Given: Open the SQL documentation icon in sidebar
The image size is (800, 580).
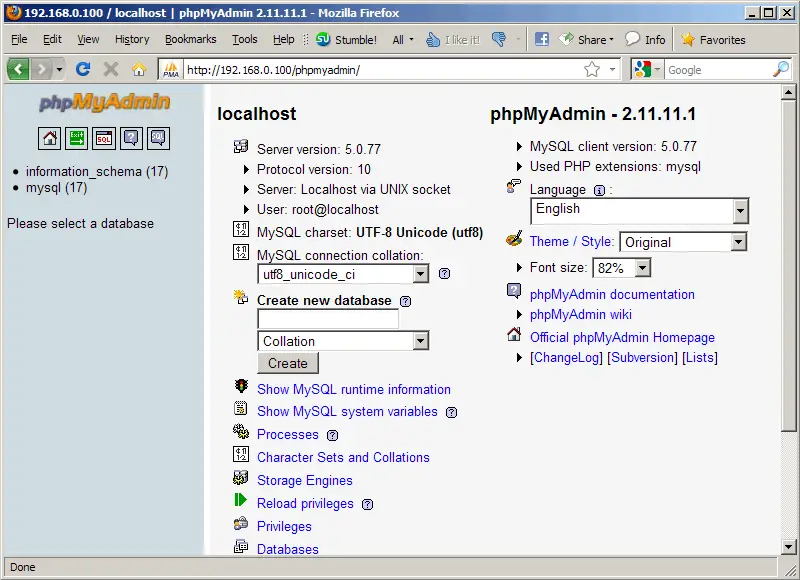Looking at the screenshot, I should [x=158, y=138].
